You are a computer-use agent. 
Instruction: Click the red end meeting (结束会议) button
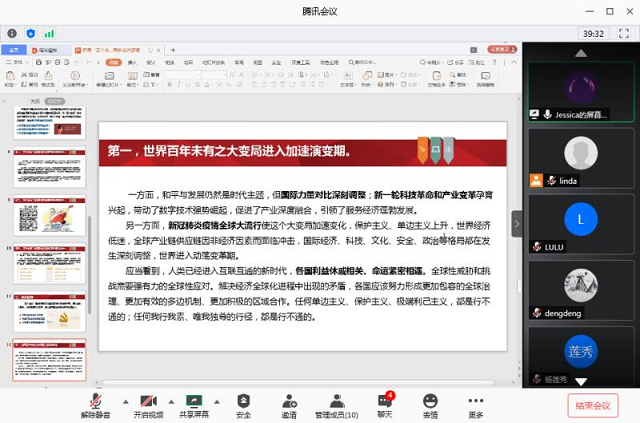(x=594, y=405)
